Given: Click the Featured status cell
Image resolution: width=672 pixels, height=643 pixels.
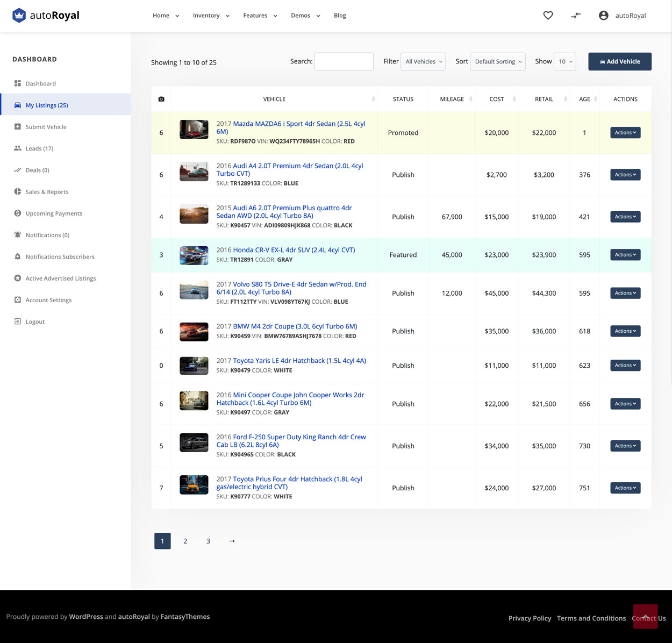Looking at the screenshot, I should pos(403,255).
